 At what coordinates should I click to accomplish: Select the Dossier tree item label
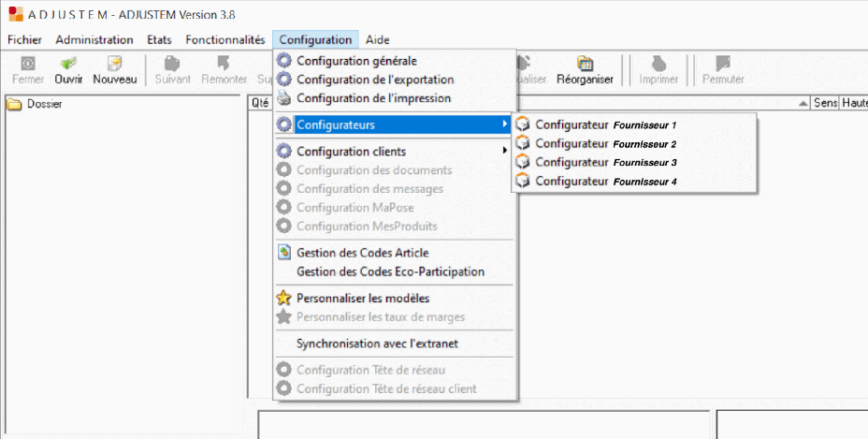pos(44,104)
